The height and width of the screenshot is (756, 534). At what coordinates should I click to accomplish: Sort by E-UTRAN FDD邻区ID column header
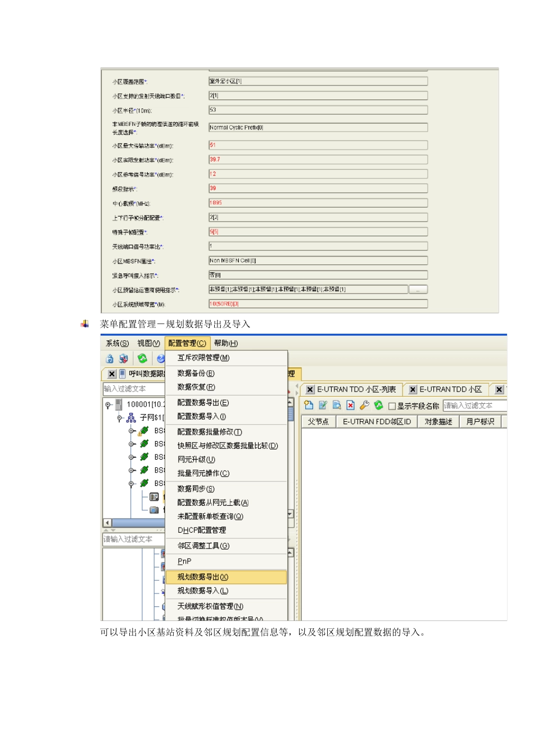377,421
